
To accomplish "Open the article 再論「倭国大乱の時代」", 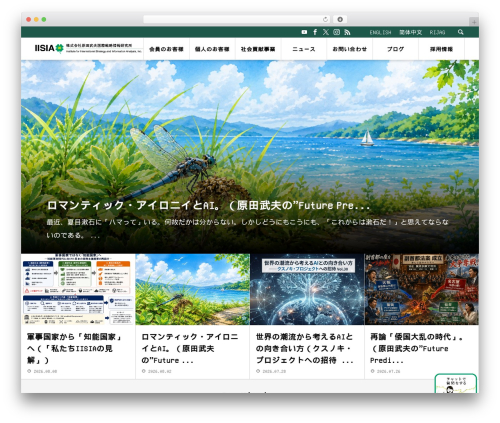I will (417, 348).
